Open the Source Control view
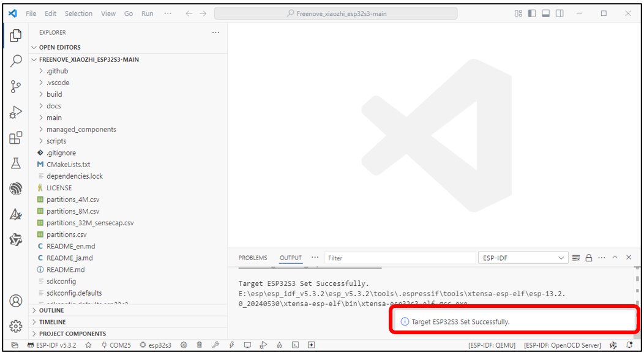 [15, 87]
